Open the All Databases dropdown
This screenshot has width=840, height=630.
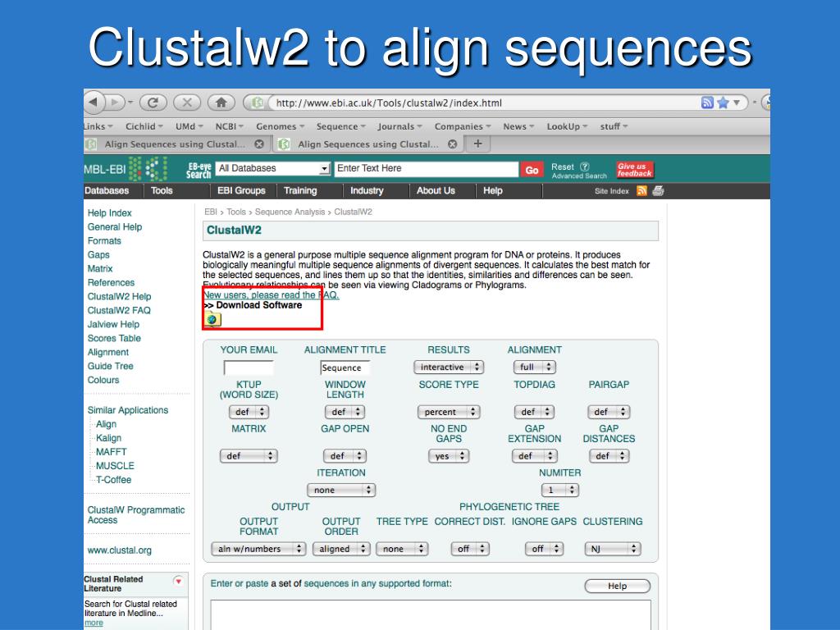point(273,168)
